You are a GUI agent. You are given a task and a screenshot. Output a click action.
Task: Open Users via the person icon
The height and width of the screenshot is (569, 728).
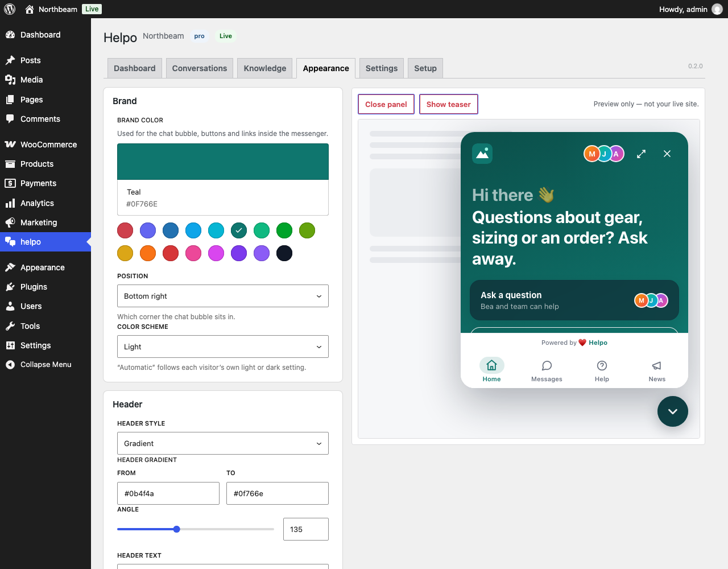pyautogui.click(x=10, y=306)
